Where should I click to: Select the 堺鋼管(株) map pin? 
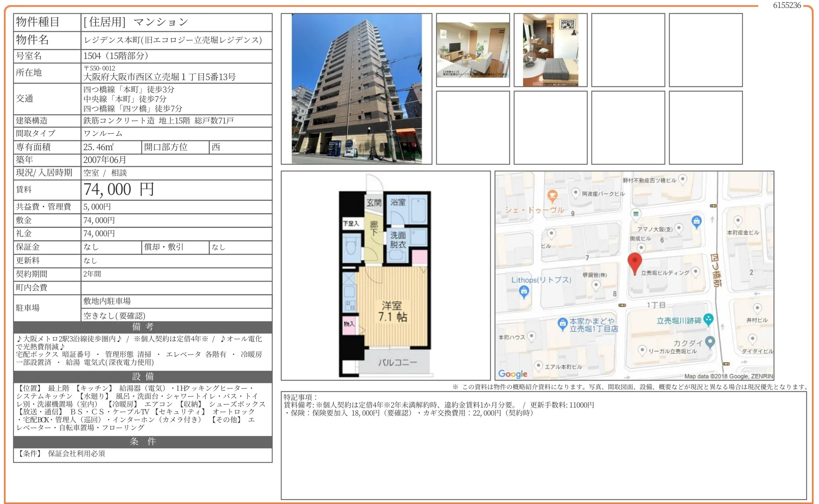[x=596, y=285]
